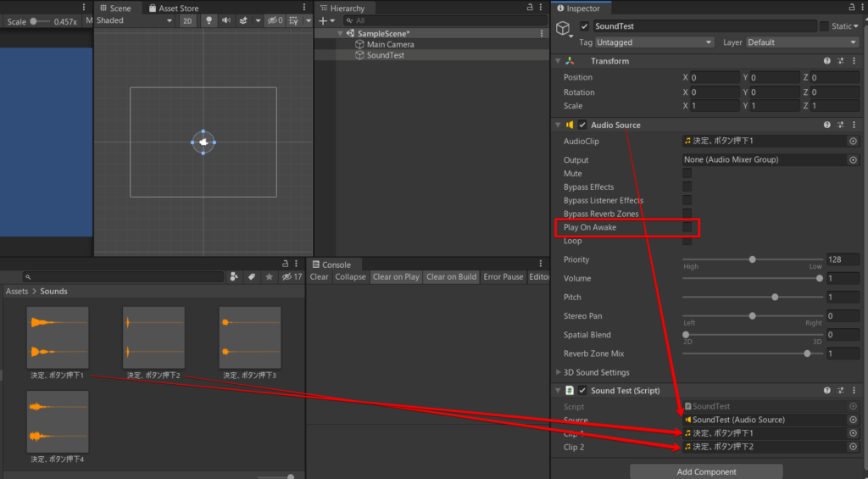Open AudioClip object picker circle

point(853,142)
